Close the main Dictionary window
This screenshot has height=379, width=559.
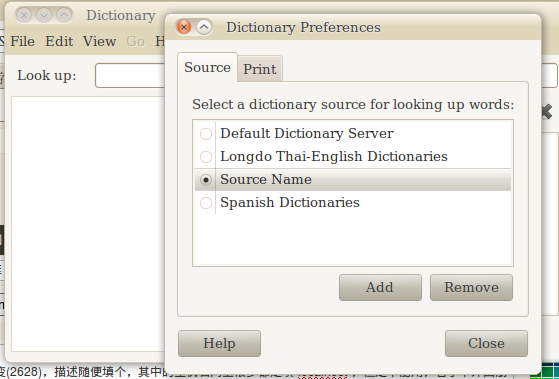click(24, 15)
